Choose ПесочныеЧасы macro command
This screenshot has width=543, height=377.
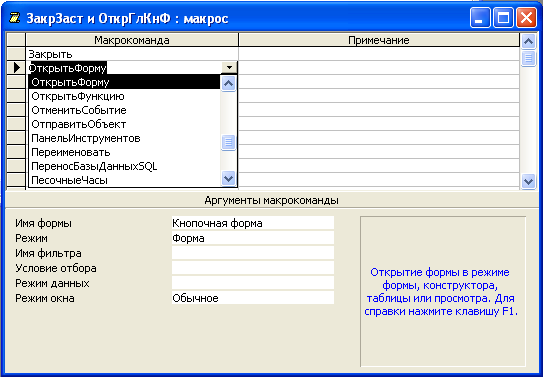pyautogui.click(x=124, y=180)
